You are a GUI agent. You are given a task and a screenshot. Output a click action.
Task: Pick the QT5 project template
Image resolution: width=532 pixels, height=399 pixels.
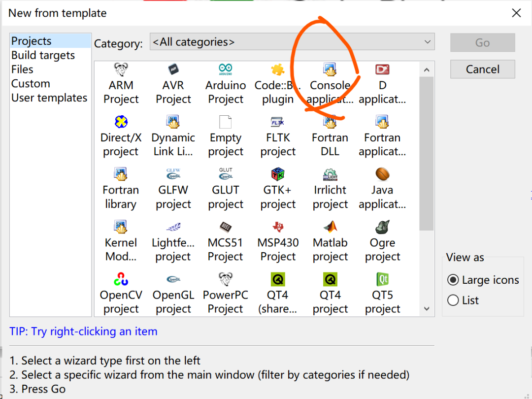pyautogui.click(x=382, y=294)
